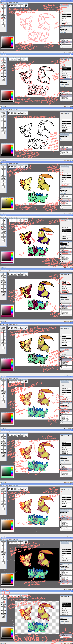The image size is (73, 644).
Task: Select rectangle selection tool in topmost screenshot
Action: [2, 6]
